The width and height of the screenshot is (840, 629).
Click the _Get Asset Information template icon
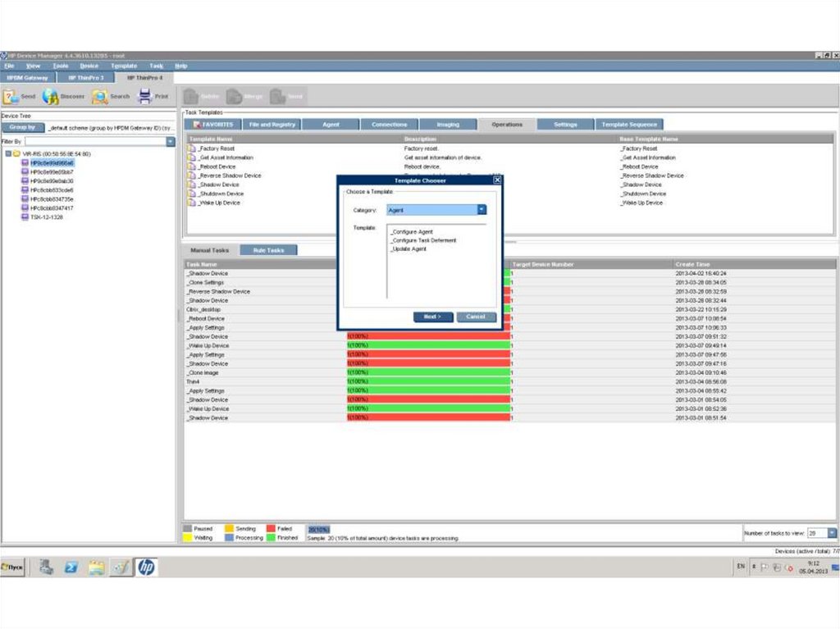pos(192,157)
